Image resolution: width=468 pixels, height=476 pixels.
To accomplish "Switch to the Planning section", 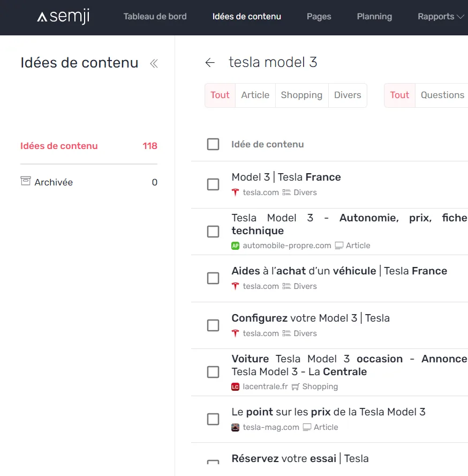I will tap(374, 17).
